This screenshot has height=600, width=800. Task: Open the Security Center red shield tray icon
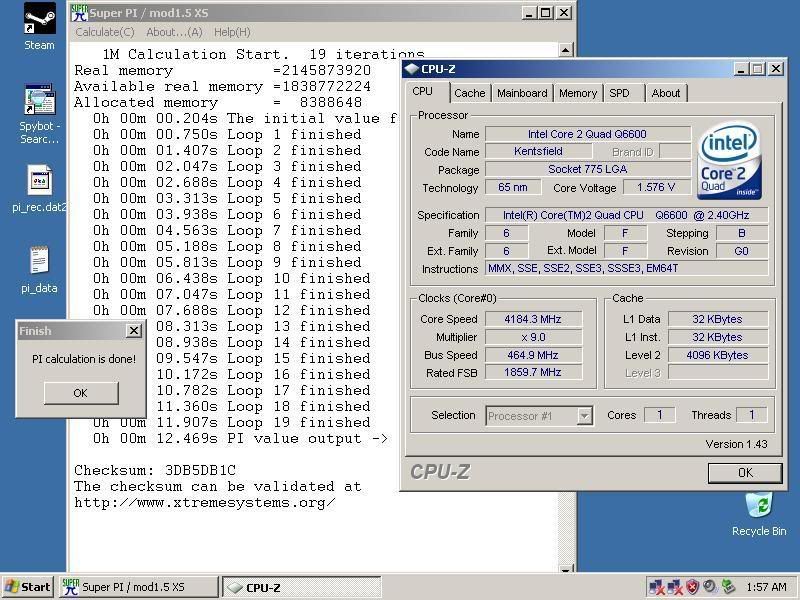point(691,587)
